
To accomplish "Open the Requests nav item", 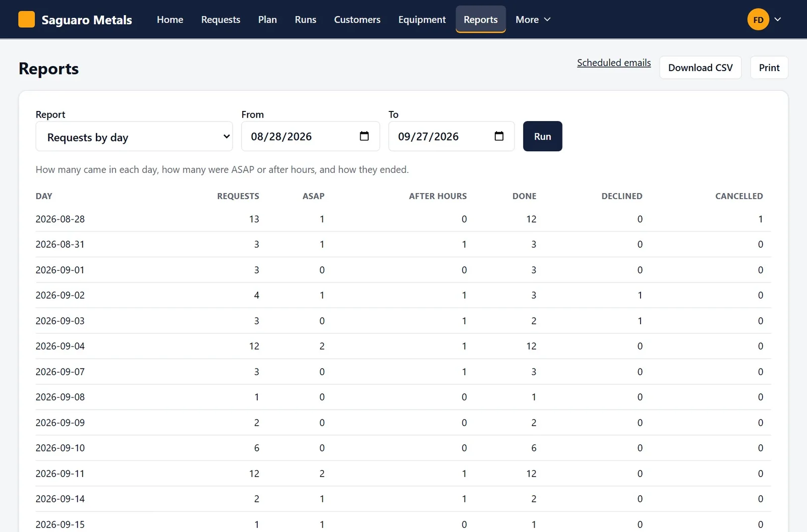I will point(220,20).
